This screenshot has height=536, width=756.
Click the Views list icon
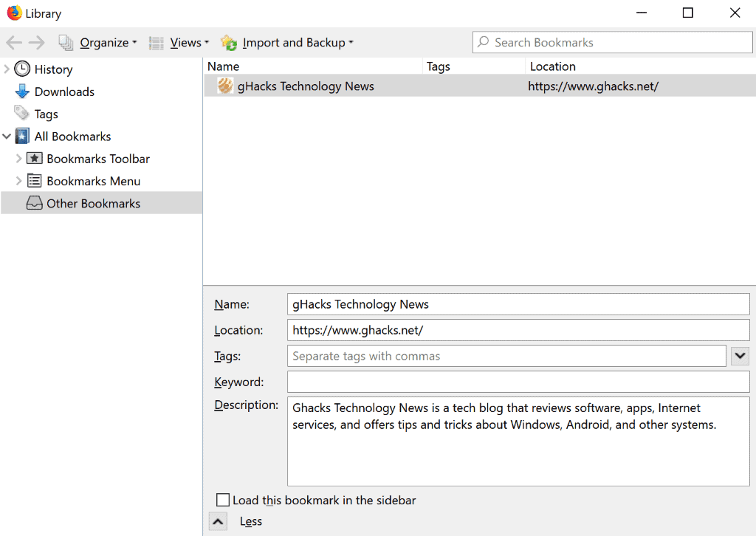156,42
